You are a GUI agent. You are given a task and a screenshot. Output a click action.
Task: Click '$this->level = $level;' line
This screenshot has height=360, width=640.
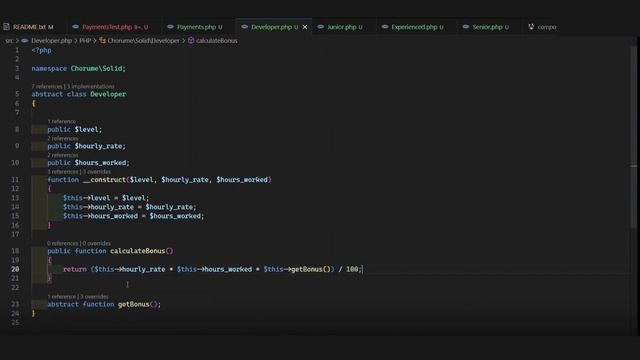(106, 198)
